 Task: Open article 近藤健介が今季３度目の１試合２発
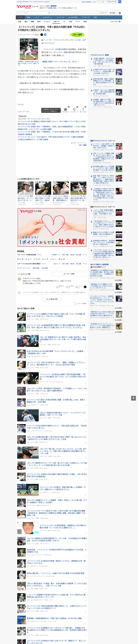pos(56,315)
